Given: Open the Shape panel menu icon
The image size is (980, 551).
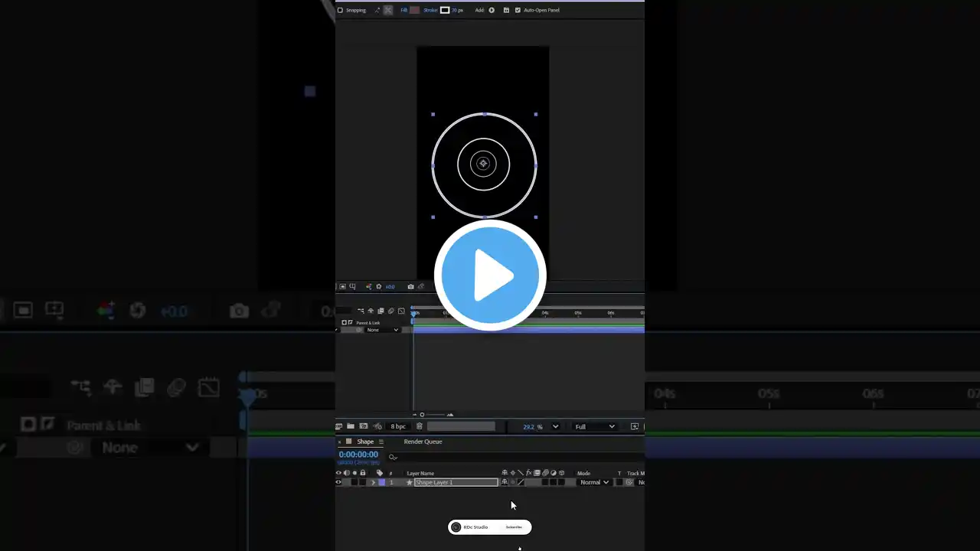Looking at the screenshot, I should click(x=381, y=442).
